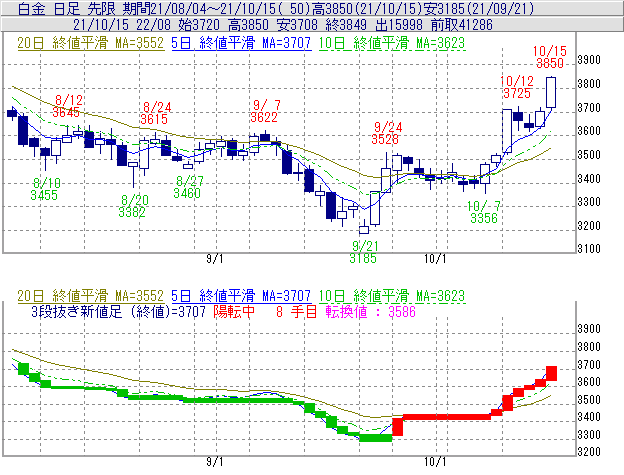This screenshot has width=624, height=475.
Task: Click the 8/10 3455 trough label
Action: point(45,189)
